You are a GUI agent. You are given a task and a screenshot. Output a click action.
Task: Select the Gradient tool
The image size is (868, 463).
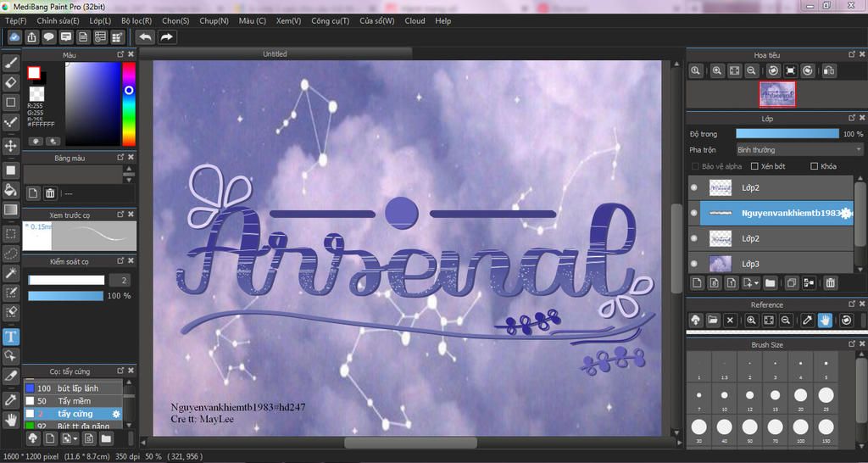10,210
